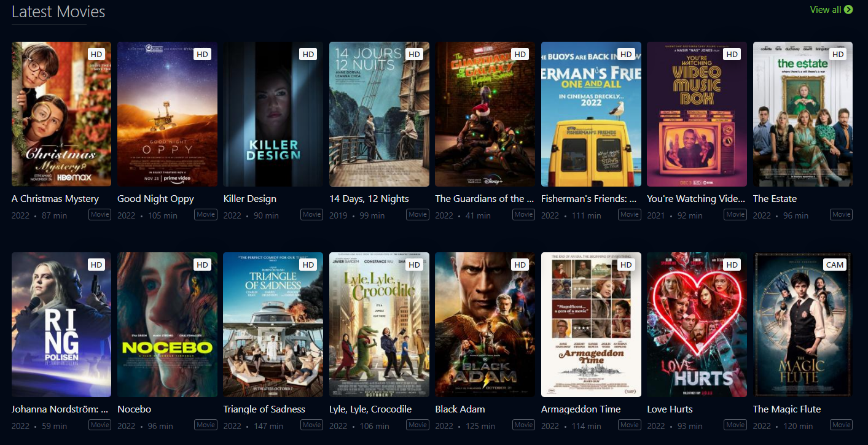This screenshot has height=445, width=868.
Task: Click the 2022 • 111 min text
Action: click(571, 215)
